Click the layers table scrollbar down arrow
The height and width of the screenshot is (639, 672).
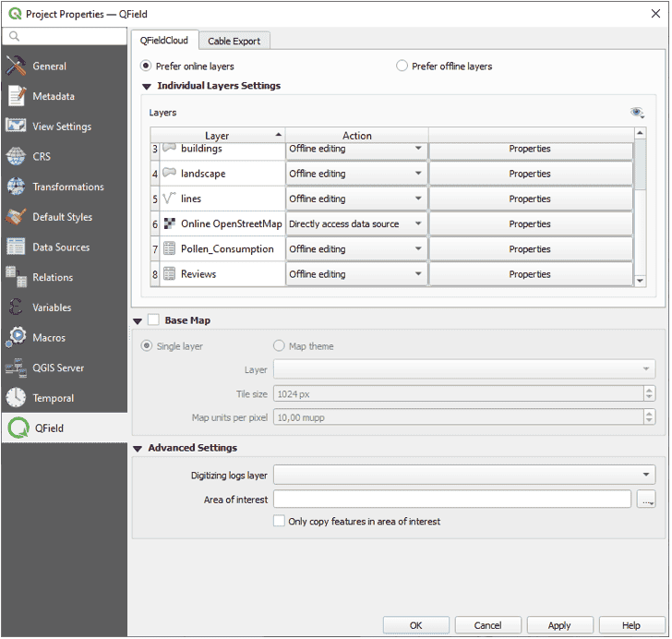(x=641, y=281)
